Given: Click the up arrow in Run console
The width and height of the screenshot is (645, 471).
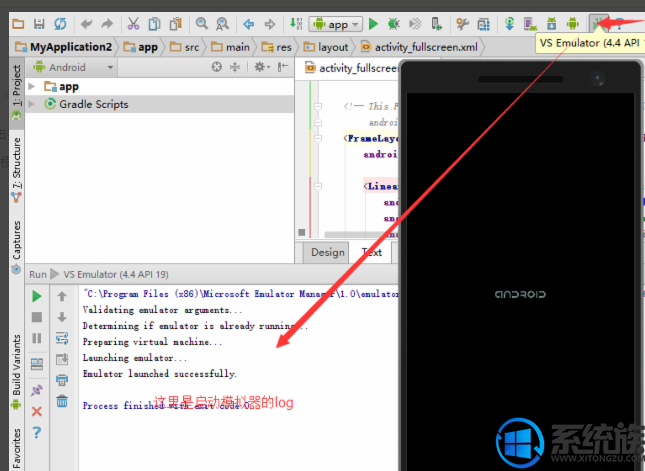Looking at the screenshot, I should click(62, 296).
